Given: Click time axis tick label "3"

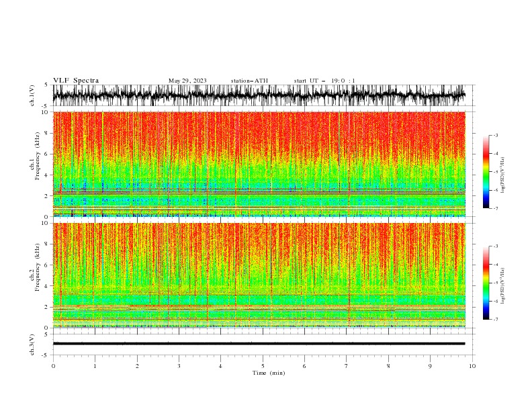Looking at the screenshot, I should 179,366.
